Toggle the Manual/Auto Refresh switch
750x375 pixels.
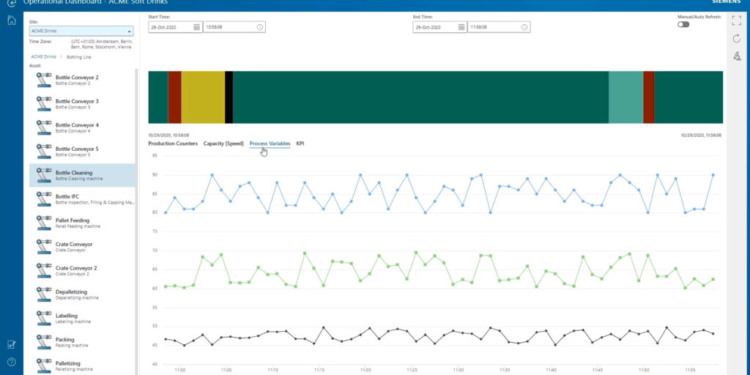coord(683,24)
